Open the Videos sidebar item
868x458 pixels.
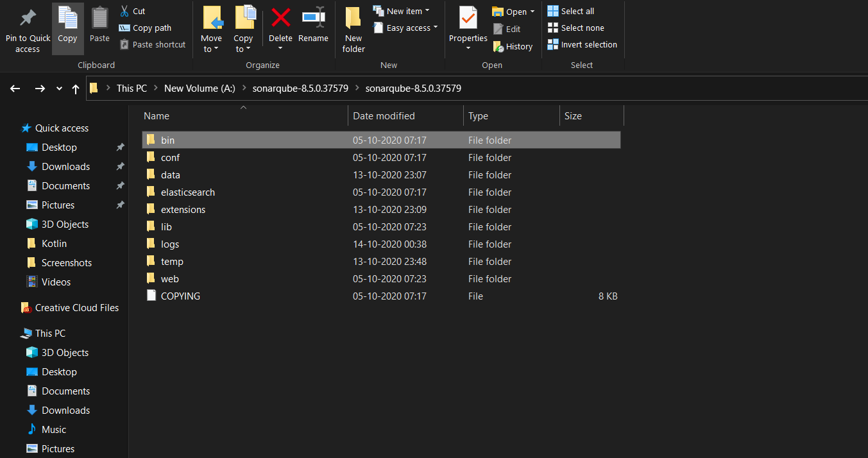pos(49,282)
